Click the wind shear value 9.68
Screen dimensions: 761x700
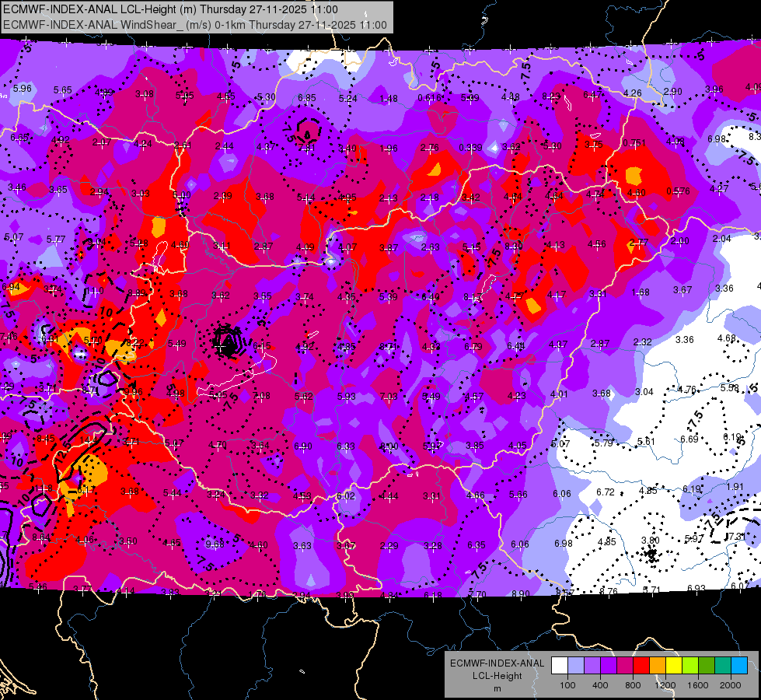coord(215,544)
